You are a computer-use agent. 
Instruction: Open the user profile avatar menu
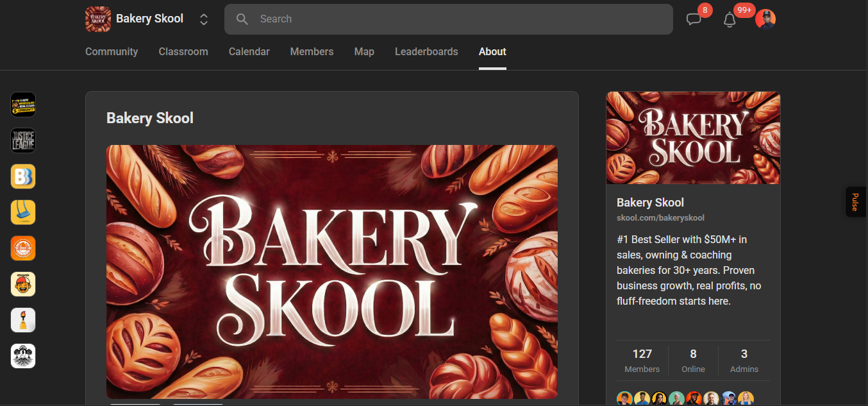765,19
